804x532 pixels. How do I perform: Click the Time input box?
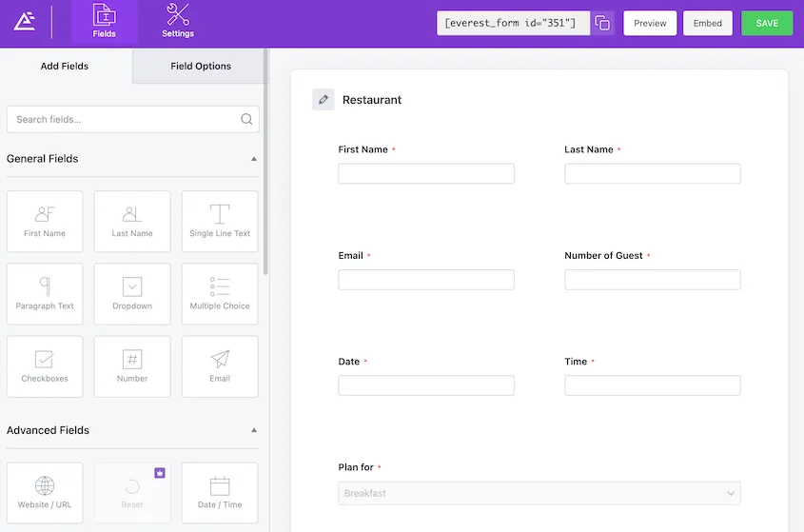tap(652, 385)
